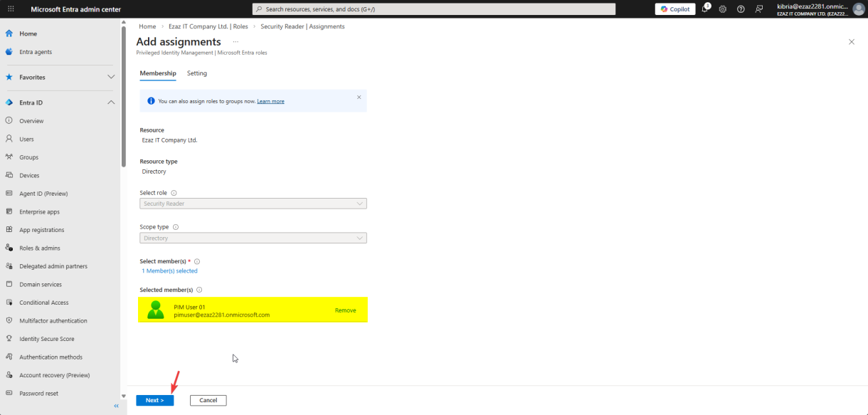Open the Users icon
Viewport: 868px width, 415px height.
pos(9,139)
